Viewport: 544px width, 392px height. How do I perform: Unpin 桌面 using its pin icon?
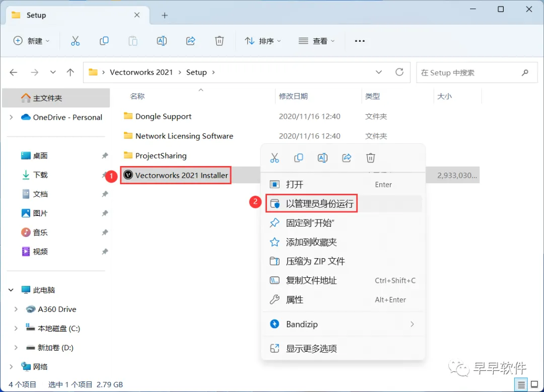pyautogui.click(x=105, y=155)
